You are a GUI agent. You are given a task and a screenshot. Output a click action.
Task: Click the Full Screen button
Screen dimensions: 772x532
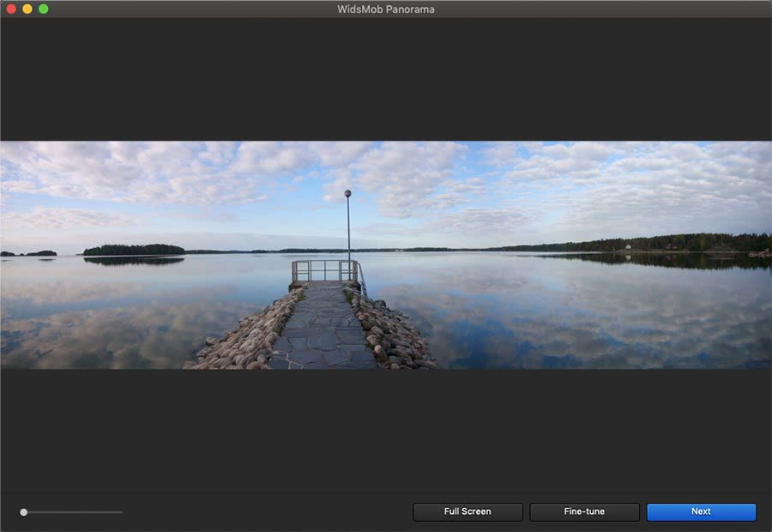[467, 511]
